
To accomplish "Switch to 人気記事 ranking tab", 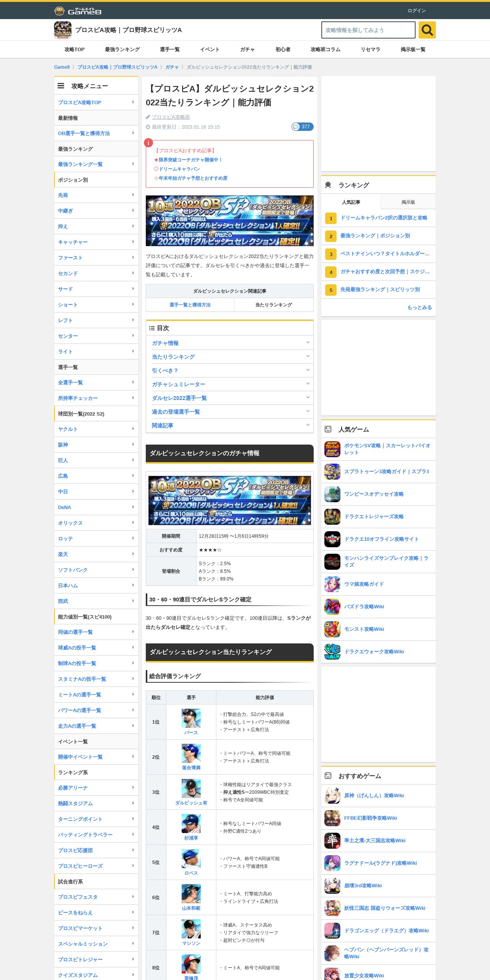I will coord(351,202).
